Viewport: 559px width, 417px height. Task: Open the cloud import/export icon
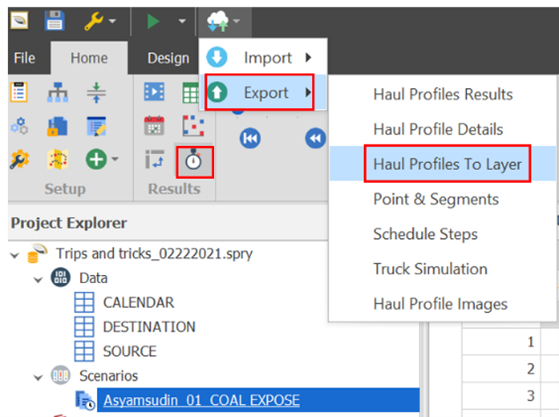click(x=218, y=21)
